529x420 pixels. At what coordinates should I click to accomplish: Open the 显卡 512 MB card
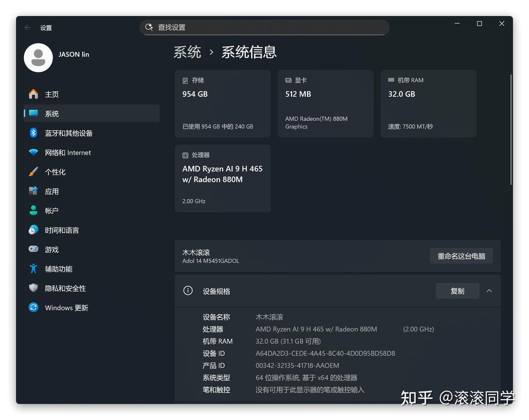(325, 104)
